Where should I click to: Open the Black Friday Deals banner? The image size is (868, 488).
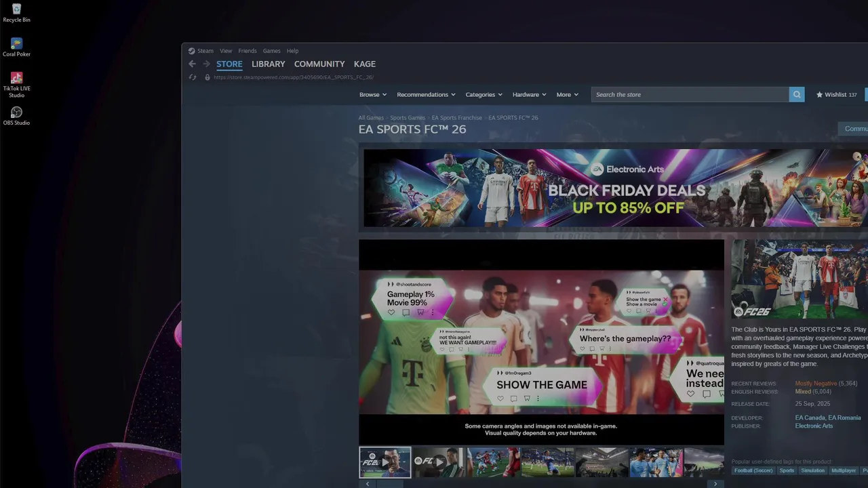coord(615,188)
